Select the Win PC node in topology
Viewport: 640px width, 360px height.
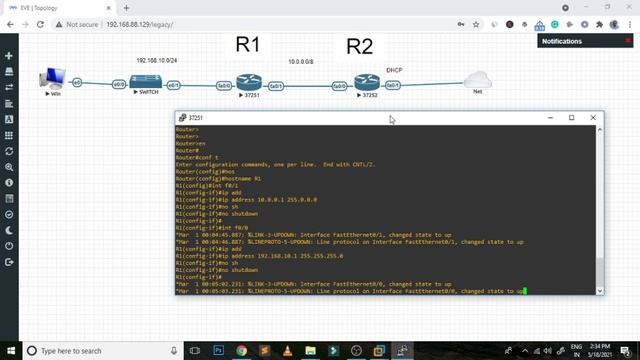(x=53, y=78)
